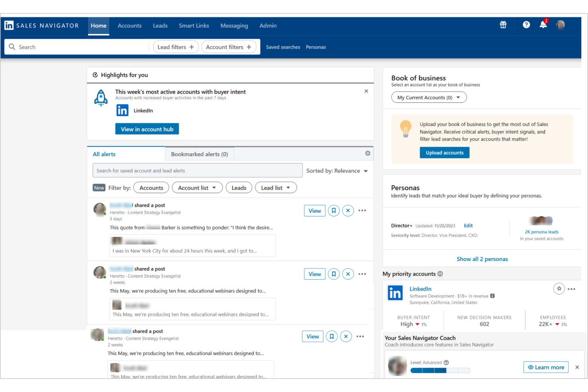588x392 pixels.
Task: Switch to Bookmarked alerts (0) tab
Action: click(199, 154)
